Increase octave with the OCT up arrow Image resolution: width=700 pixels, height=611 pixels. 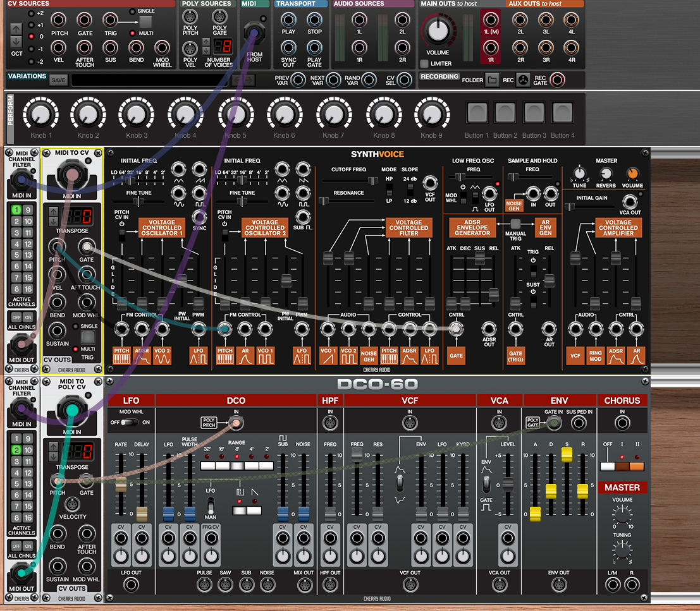[x=16, y=30]
